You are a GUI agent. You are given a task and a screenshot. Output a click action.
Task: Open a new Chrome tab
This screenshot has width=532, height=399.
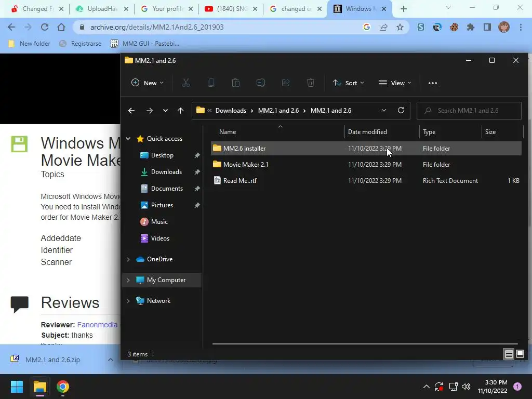(403, 9)
